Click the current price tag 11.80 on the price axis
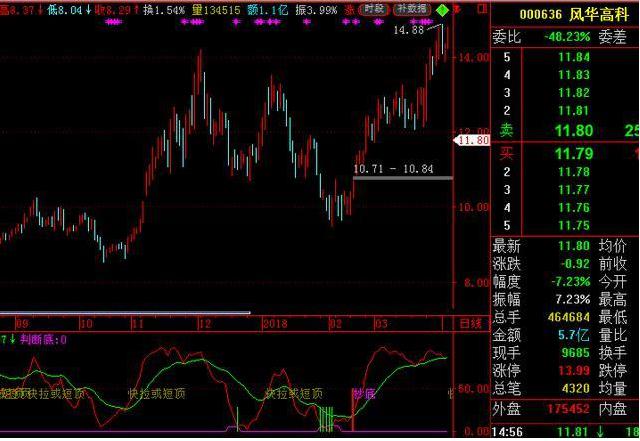 coord(472,140)
